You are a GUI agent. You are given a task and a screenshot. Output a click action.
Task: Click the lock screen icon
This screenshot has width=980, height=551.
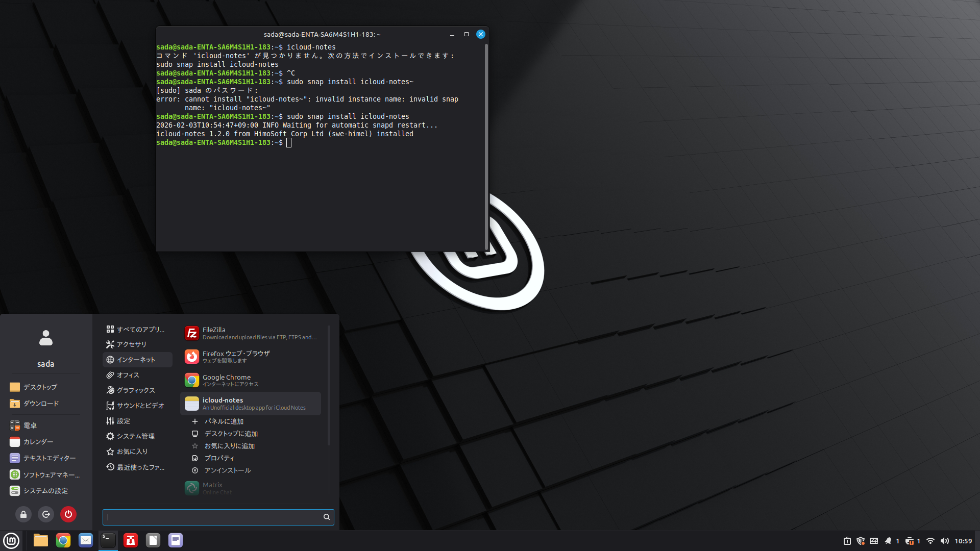coord(23,514)
